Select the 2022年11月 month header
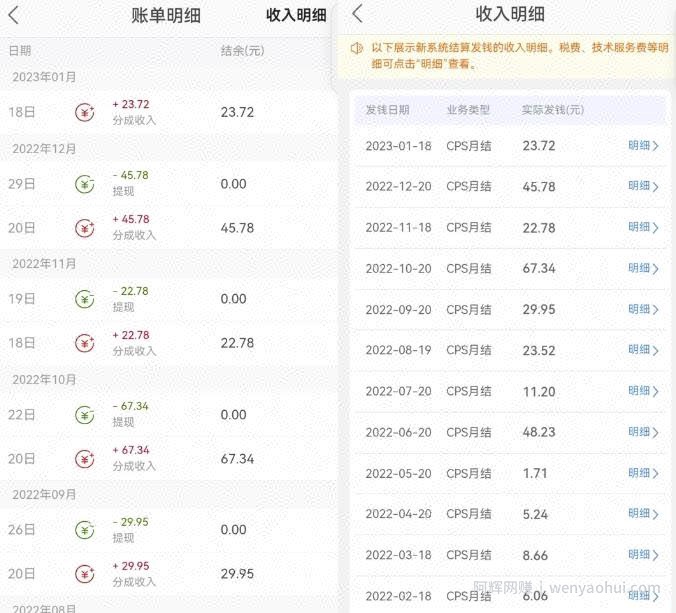 click(x=44, y=264)
